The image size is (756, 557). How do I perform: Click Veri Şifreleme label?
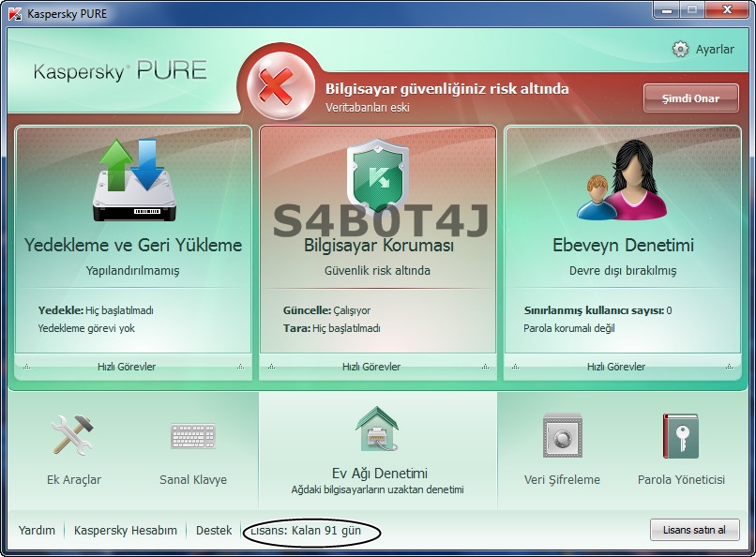tap(562, 480)
